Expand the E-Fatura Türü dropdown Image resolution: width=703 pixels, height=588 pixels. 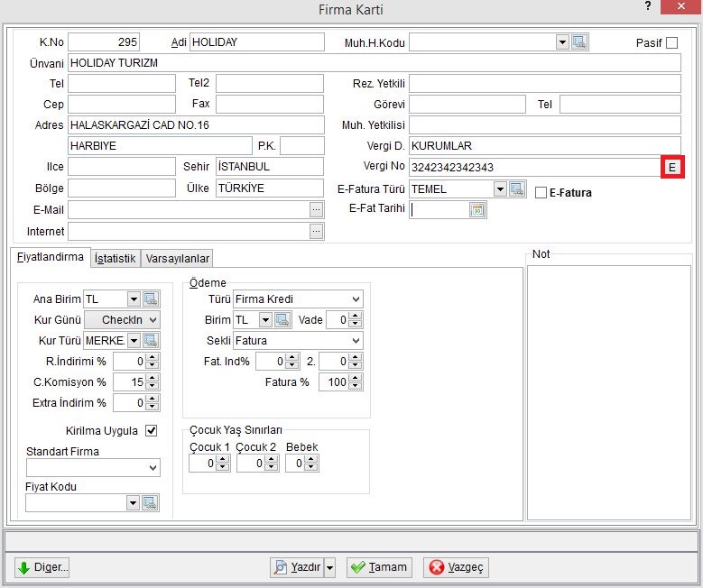500,188
